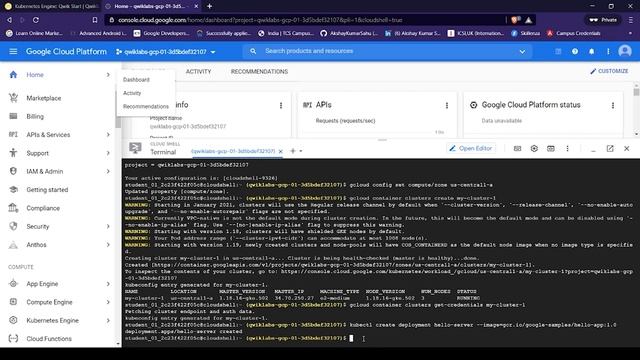Expand the Home submenu chevron

[108, 75]
